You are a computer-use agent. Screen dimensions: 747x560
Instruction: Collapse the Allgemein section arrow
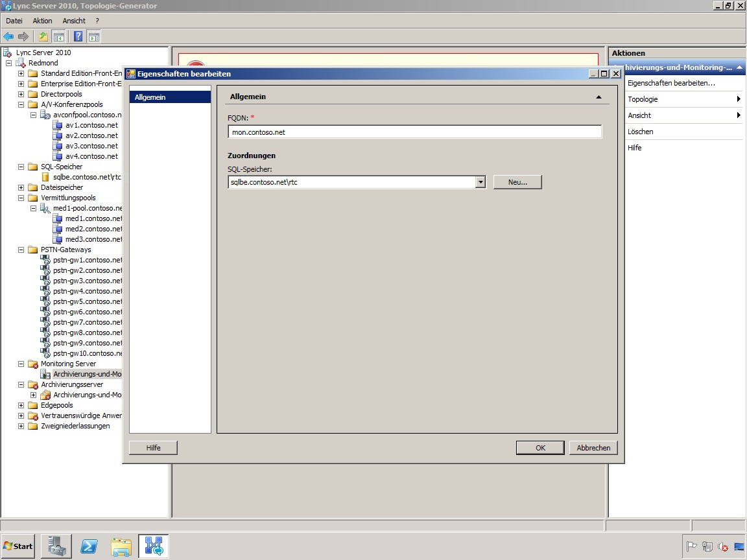[x=599, y=97]
